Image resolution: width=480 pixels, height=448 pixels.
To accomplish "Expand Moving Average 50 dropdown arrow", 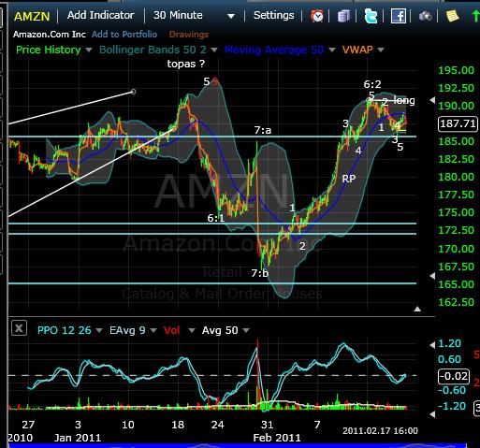I will click(332, 50).
